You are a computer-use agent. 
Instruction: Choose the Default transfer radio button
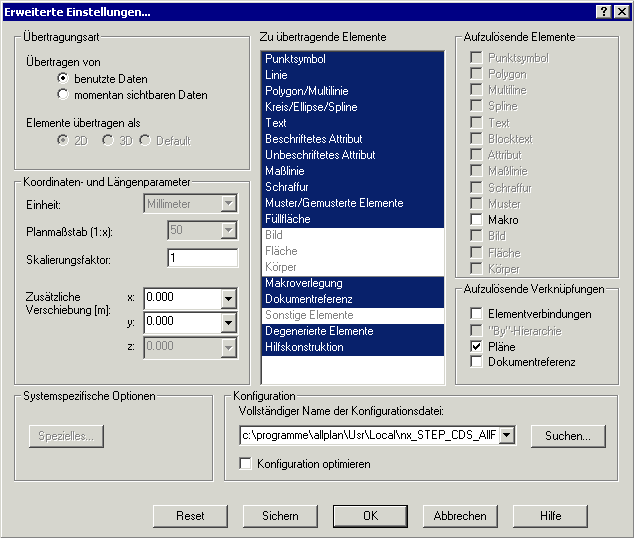pyautogui.click(x=145, y=140)
